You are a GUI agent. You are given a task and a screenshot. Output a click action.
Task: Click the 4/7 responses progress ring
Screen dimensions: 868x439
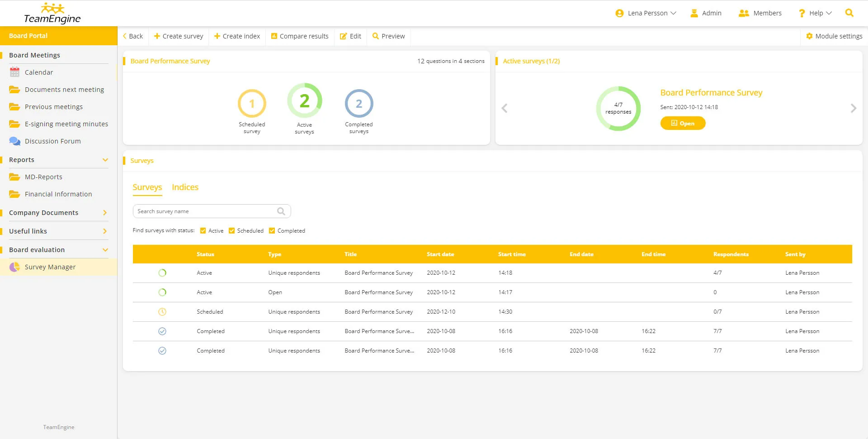[x=618, y=109]
